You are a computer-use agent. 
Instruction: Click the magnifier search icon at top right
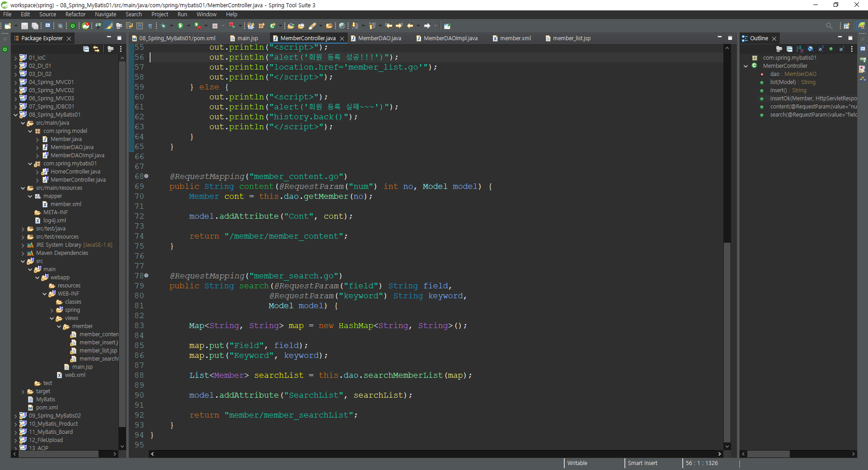(x=829, y=26)
